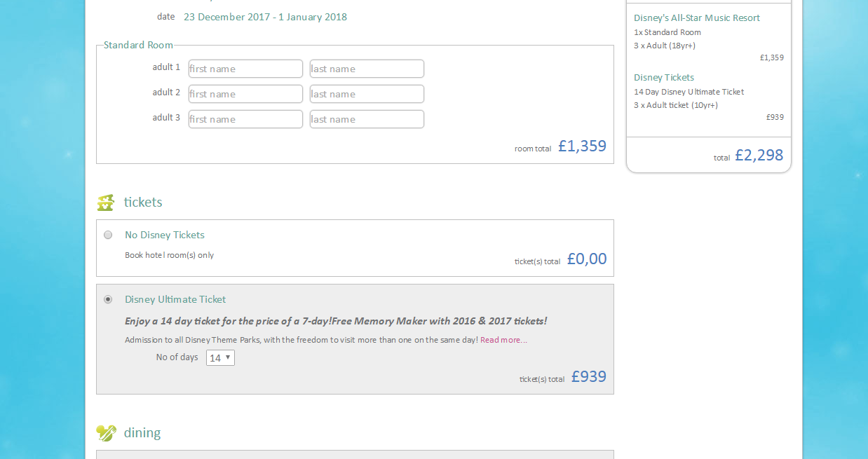Image resolution: width=868 pixels, height=459 pixels.
Task: Click the tickets section castle icon
Action: point(105,203)
